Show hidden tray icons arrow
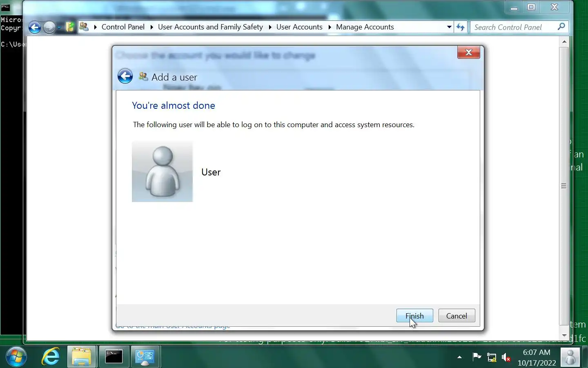 click(x=459, y=357)
